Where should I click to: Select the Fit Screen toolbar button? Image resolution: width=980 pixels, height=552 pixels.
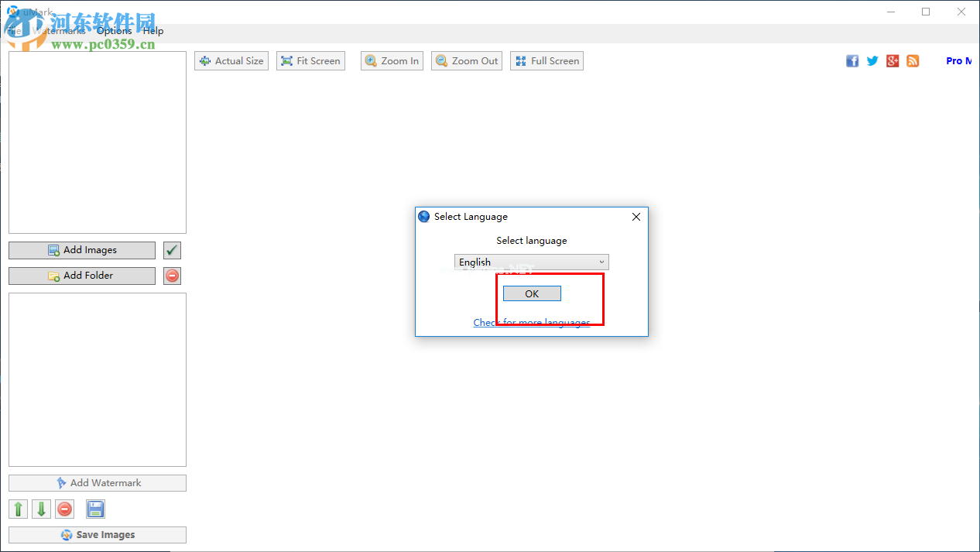310,61
